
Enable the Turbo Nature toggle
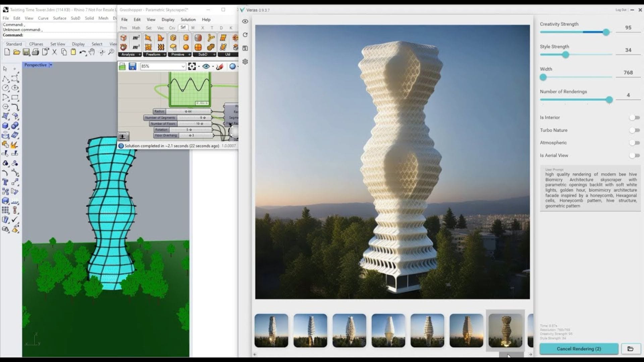pyautogui.click(x=635, y=130)
